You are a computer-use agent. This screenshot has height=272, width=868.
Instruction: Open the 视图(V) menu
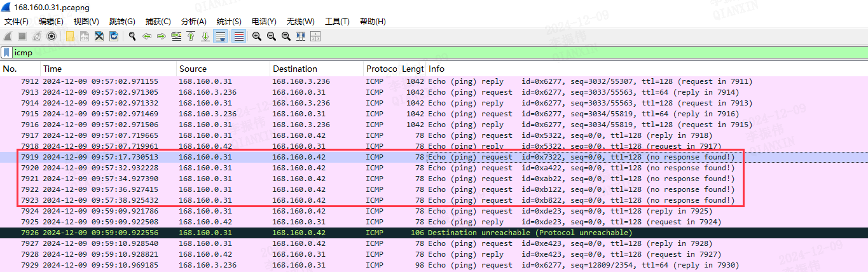tap(86, 22)
